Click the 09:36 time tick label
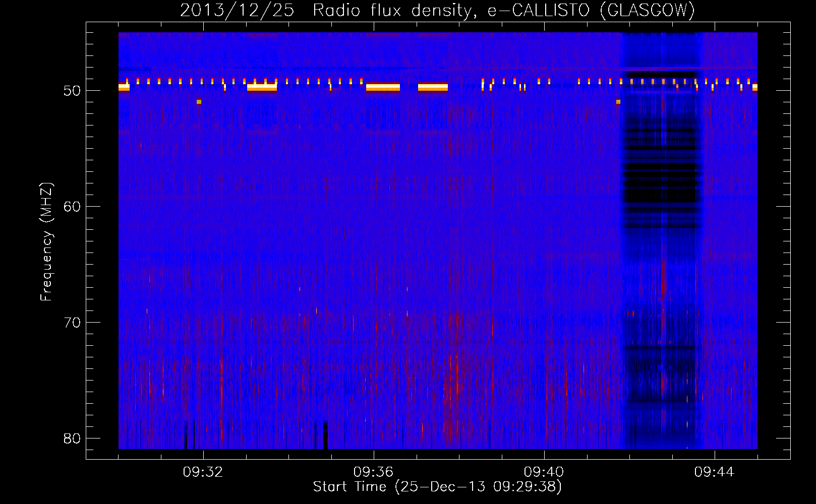 [x=374, y=472]
